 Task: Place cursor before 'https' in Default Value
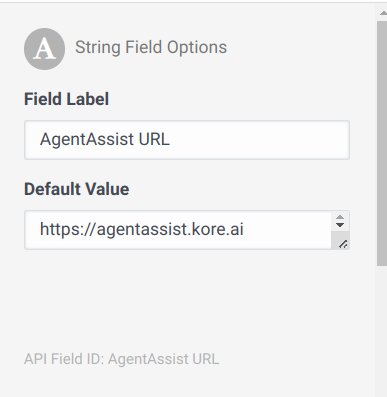[40, 229]
